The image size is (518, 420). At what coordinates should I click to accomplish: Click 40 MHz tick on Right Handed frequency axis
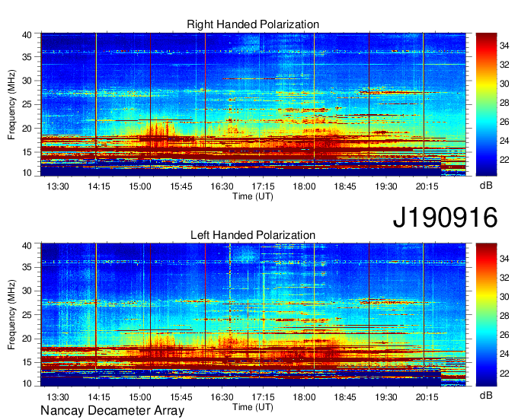pos(27,35)
